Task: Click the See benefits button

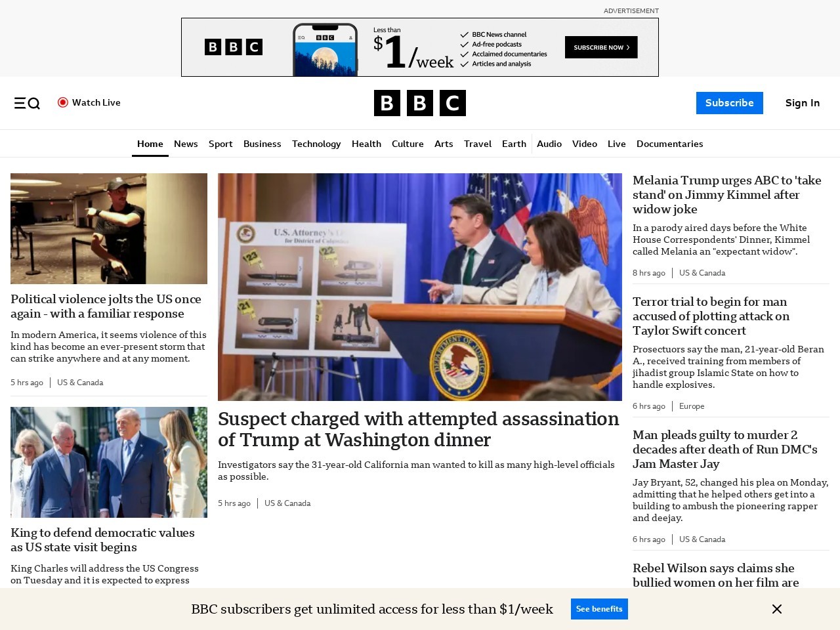Action: (x=599, y=609)
